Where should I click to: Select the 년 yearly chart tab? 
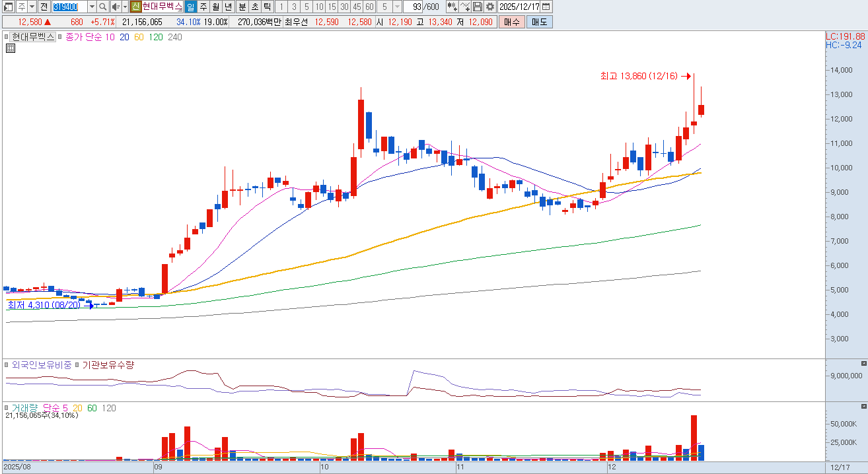tap(229, 7)
